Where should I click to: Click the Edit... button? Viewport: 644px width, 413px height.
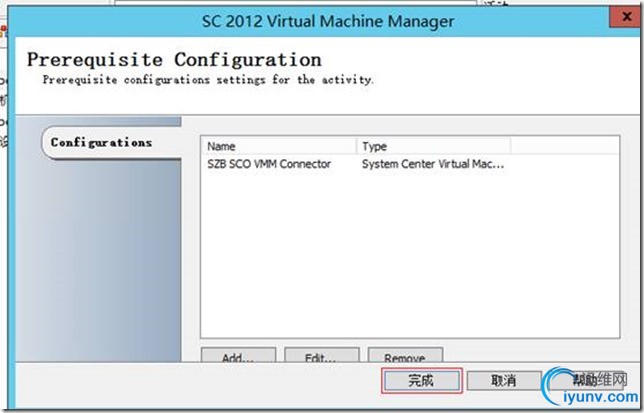tap(322, 355)
